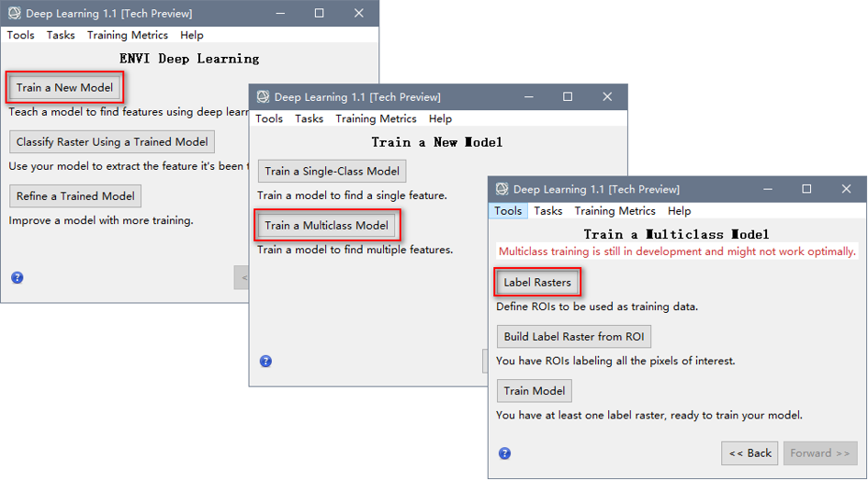868x480 pixels.
Task: Open Help menu in Train a New Model window
Action: pyautogui.click(x=440, y=118)
